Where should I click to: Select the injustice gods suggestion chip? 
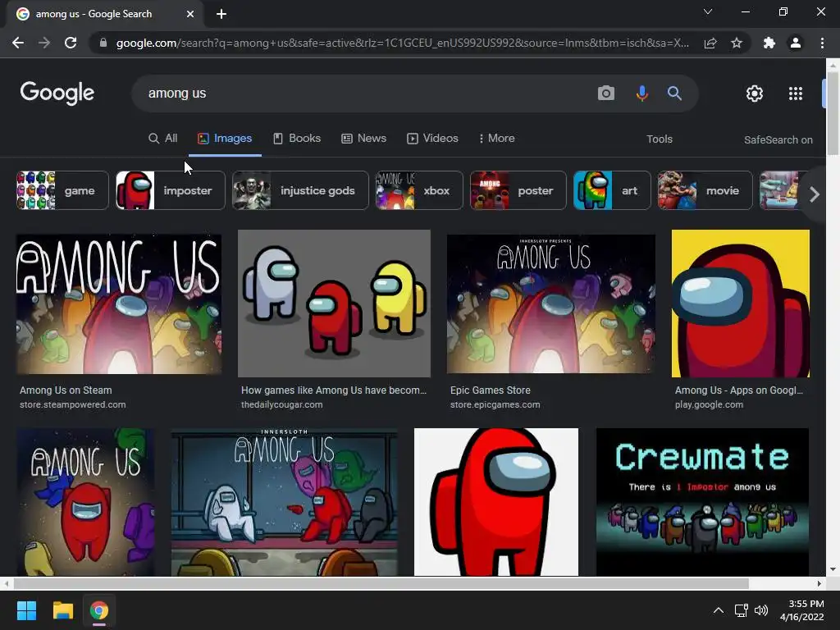click(300, 190)
